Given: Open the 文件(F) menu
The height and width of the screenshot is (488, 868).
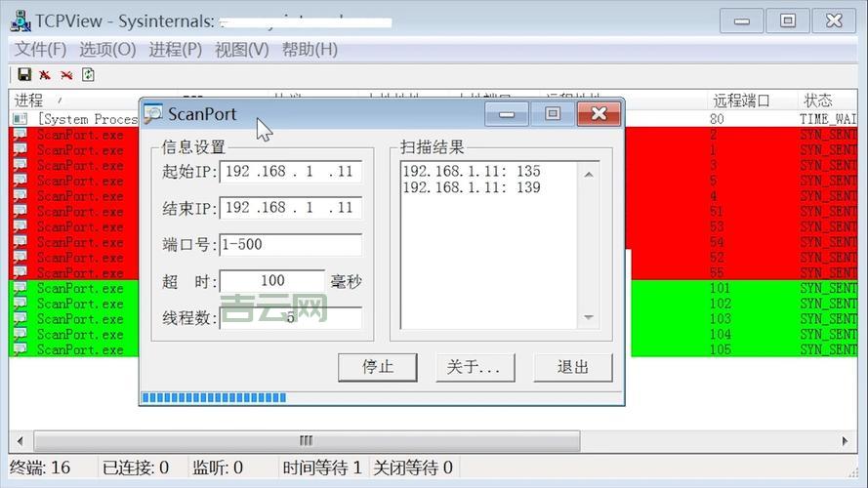Looking at the screenshot, I should (40, 49).
